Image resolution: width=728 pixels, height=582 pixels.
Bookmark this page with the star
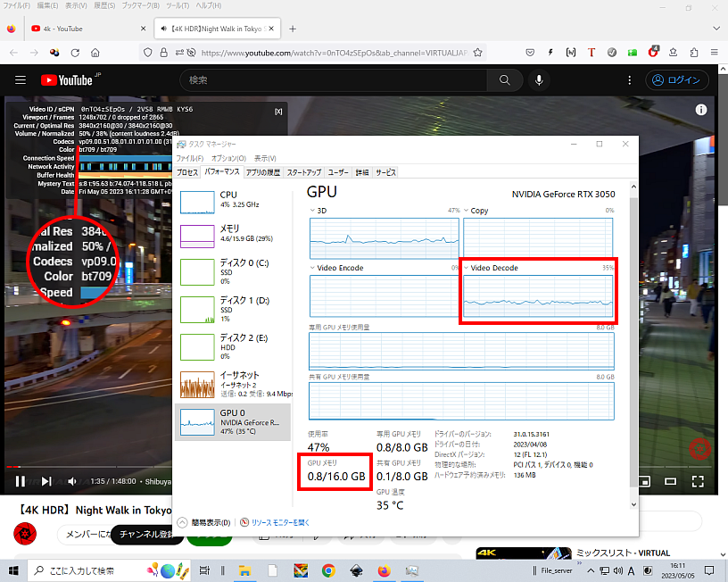tap(478, 53)
